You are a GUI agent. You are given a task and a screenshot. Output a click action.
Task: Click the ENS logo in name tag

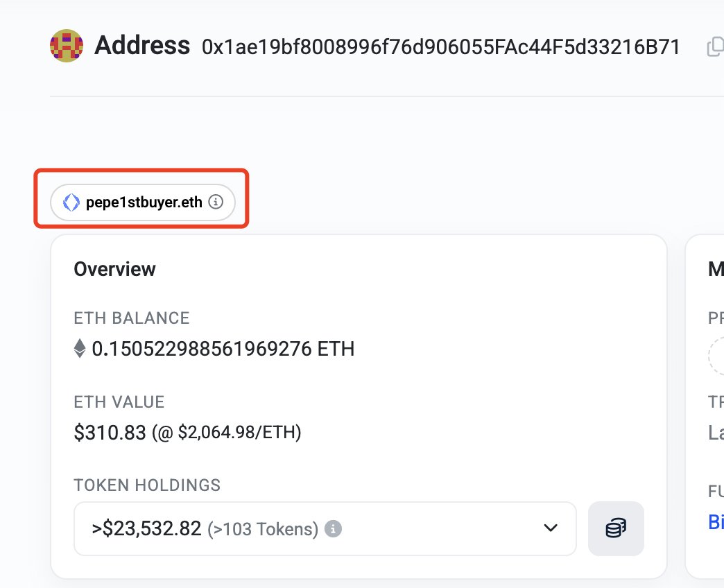[71, 202]
